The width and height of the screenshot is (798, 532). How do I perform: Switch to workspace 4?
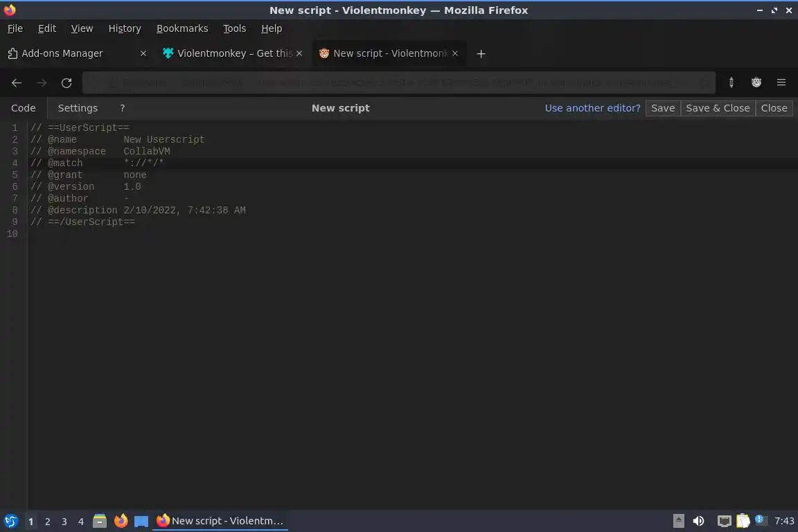(x=80, y=522)
